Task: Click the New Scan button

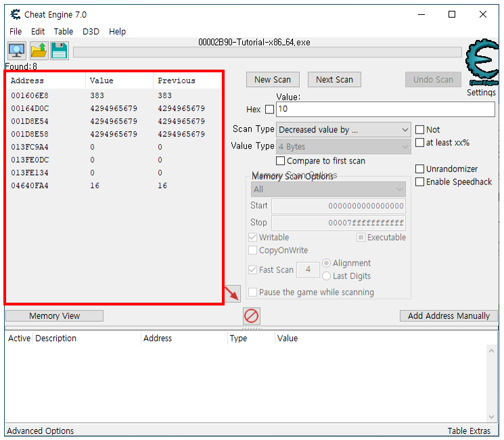Action: 273,79
